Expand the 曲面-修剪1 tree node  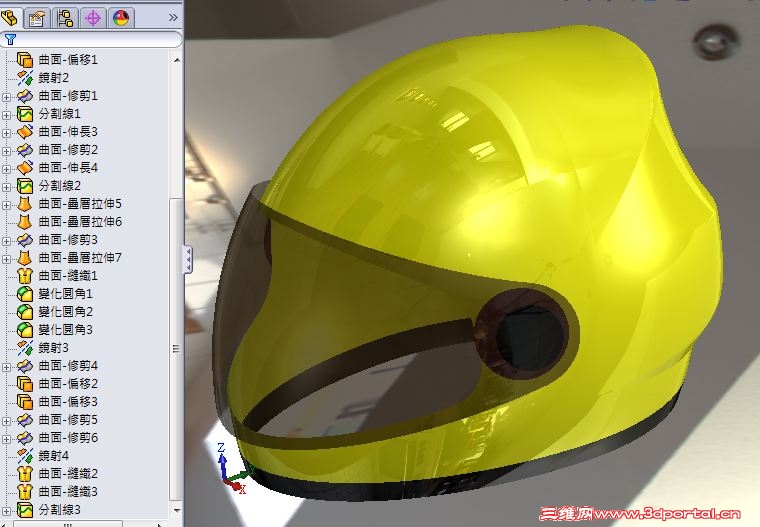tap(6, 97)
